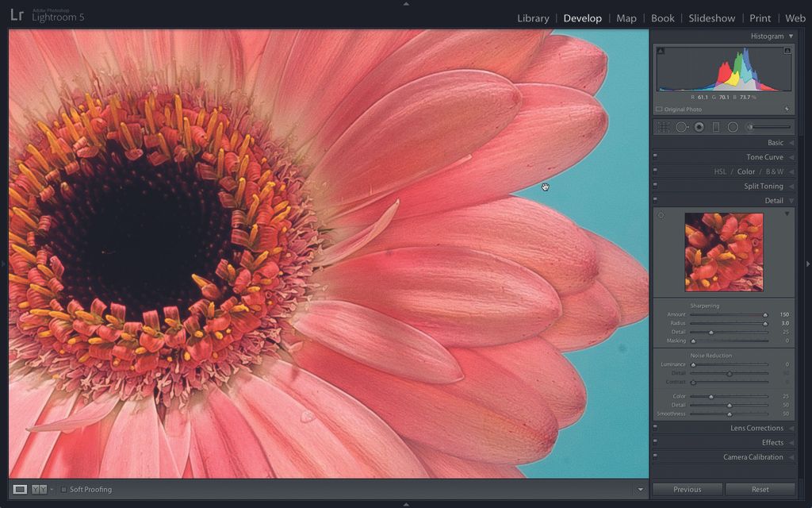Select the Radial Filter tool
Viewport: 812px width, 508px height.
coord(733,127)
